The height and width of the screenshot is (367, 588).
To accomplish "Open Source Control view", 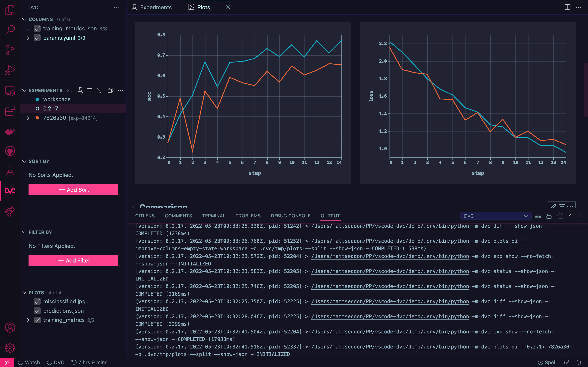I will coord(10,50).
